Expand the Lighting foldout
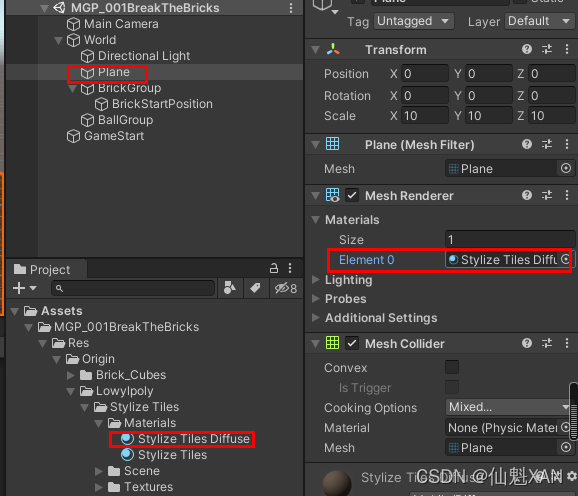 (x=316, y=280)
